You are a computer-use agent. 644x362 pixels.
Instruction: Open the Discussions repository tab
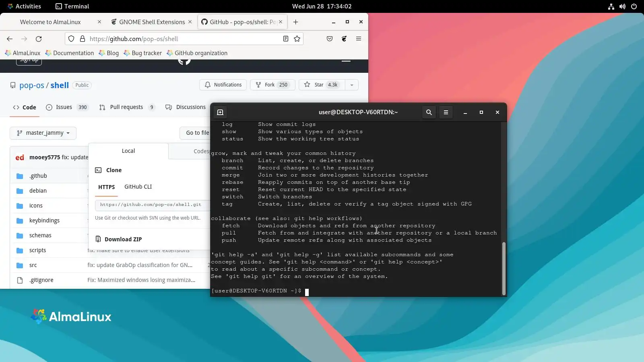click(x=186, y=107)
